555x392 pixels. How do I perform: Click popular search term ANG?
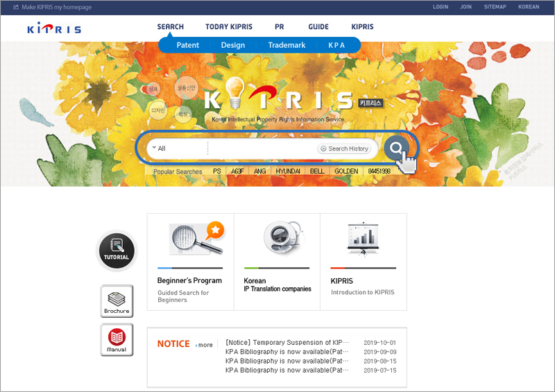(259, 171)
